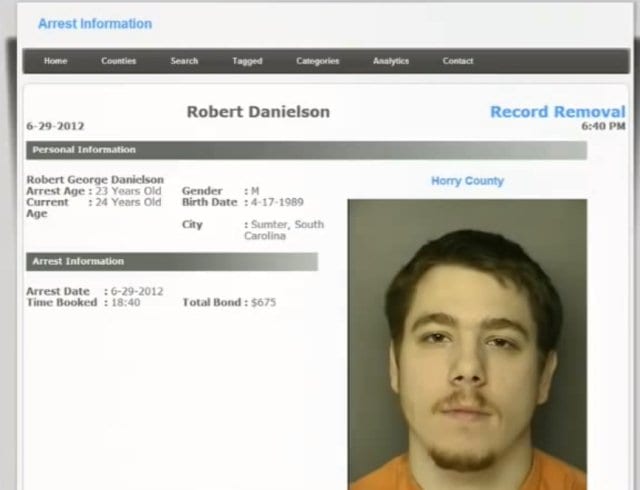
Task: Click the city value Sumter, South Carolina
Action: point(284,230)
